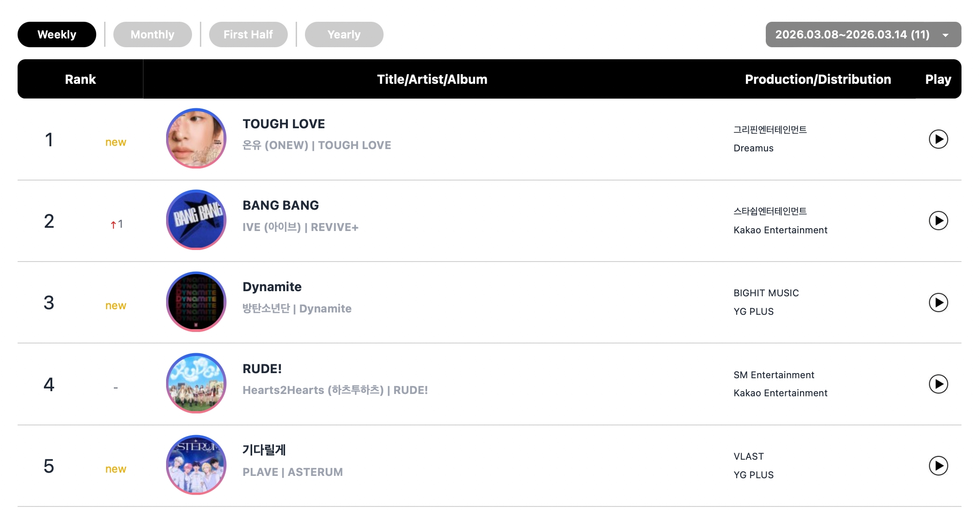
Task: Click the Rank column header
Action: (x=80, y=79)
